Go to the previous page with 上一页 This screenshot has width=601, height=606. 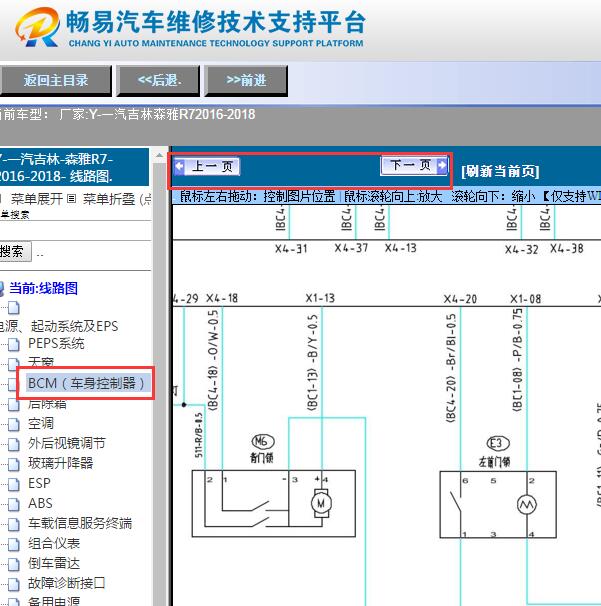207,167
